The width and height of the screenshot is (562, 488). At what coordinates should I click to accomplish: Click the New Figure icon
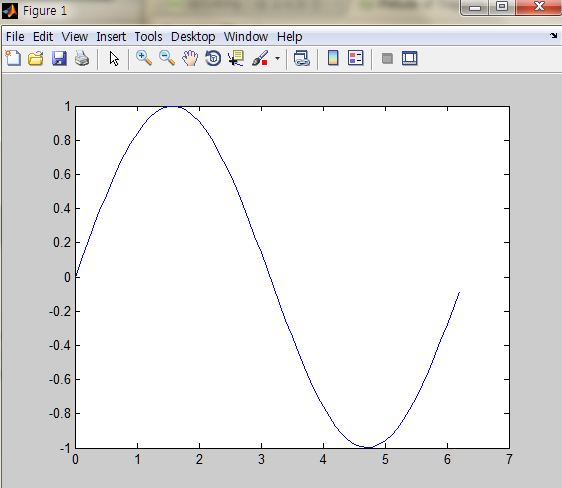pos(13,58)
